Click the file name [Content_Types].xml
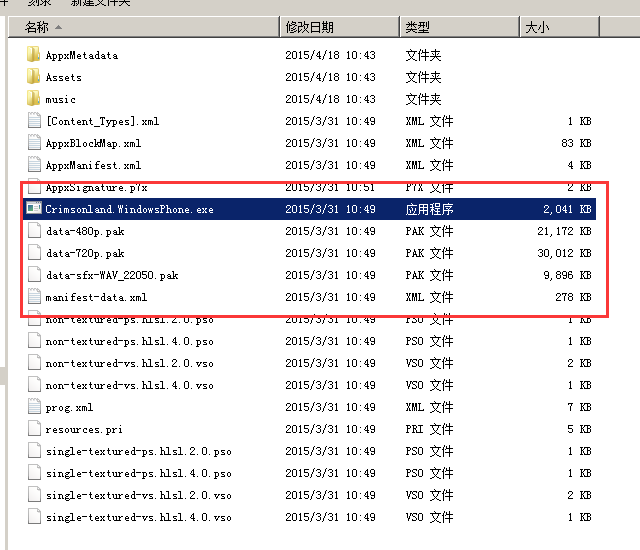Viewport: 640px width, 550px height. click(x=102, y=121)
